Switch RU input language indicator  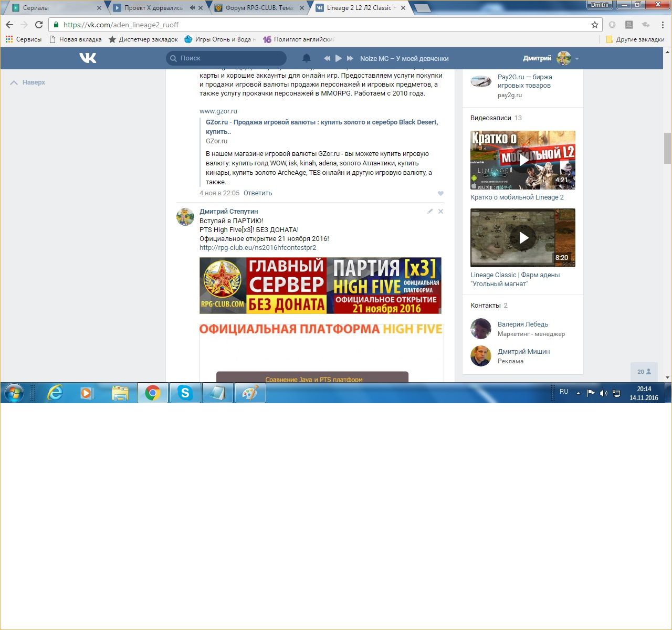pyautogui.click(x=564, y=392)
